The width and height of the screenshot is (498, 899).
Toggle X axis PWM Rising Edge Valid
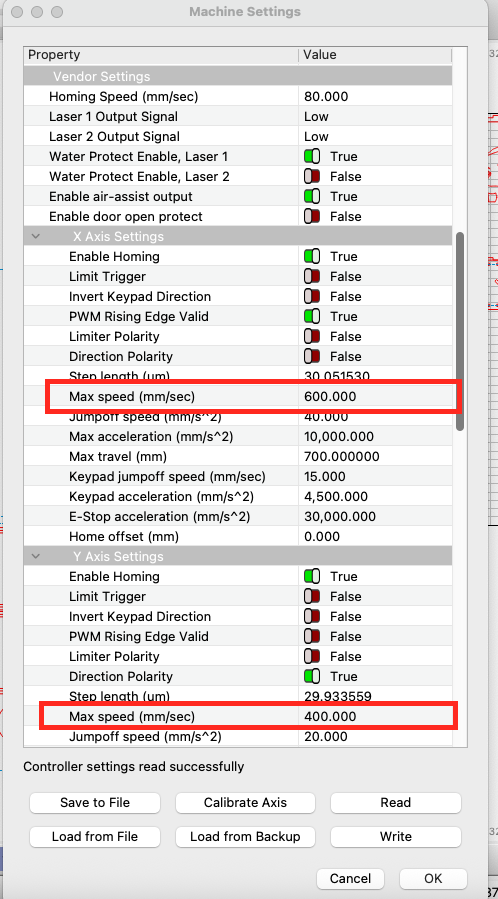click(312, 316)
